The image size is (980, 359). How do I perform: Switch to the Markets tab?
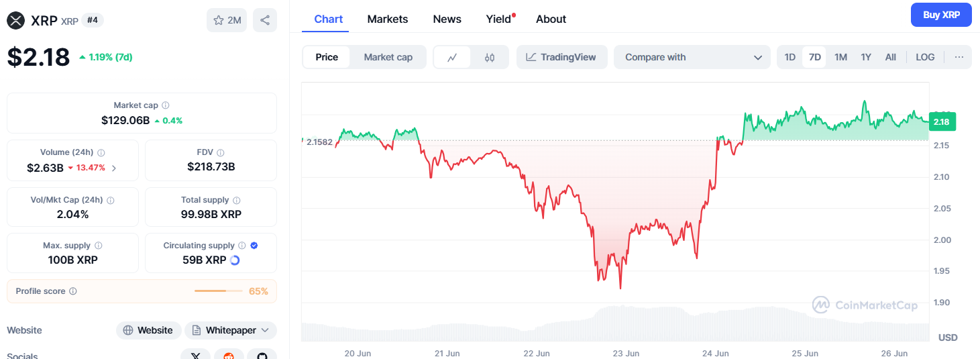(387, 19)
